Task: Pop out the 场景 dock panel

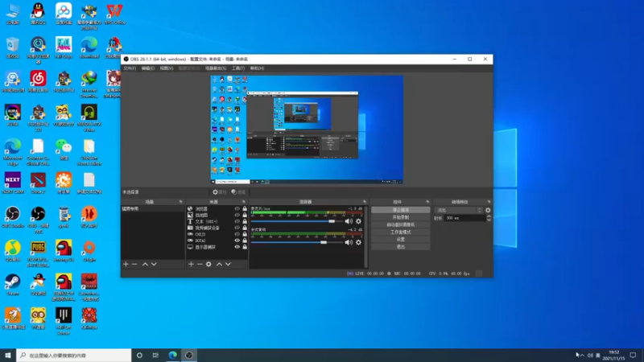Action: (x=180, y=202)
